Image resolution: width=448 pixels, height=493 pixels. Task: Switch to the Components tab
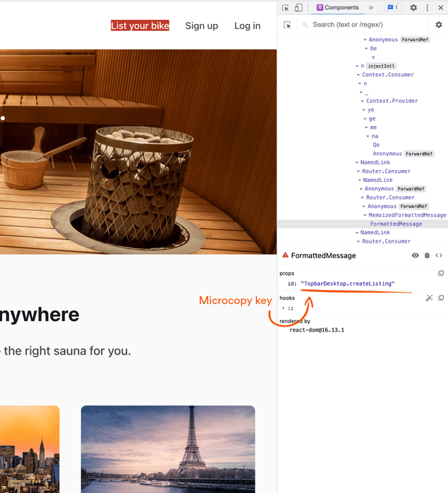click(x=337, y=8)
